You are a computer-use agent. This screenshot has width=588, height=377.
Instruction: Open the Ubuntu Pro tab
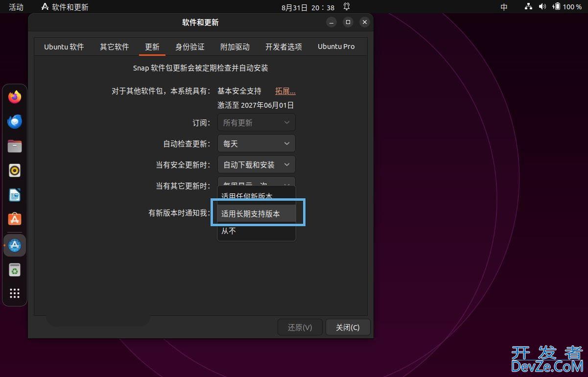[336, 47]
